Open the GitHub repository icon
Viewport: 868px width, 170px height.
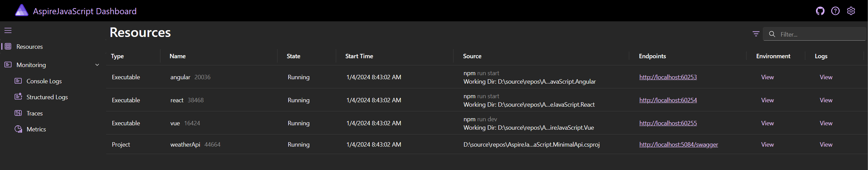coord(820,11)
